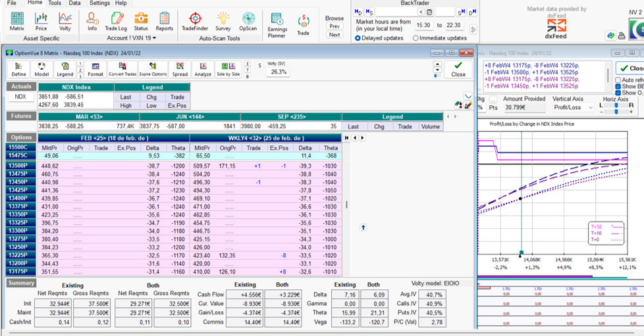
Task: Click Define in Matrix toolbar
Action: [x=18, y=69]
